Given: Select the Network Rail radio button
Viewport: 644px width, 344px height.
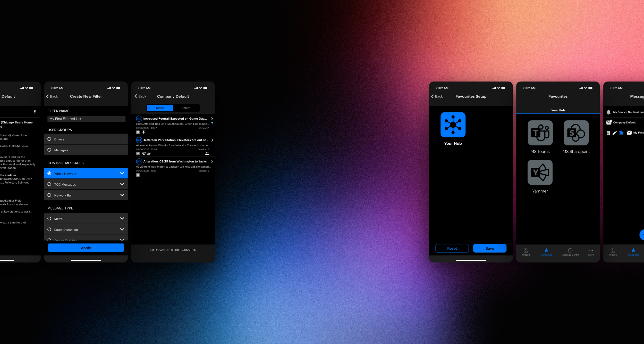Looking at the screenshot, I should click(x=49, y=195).
